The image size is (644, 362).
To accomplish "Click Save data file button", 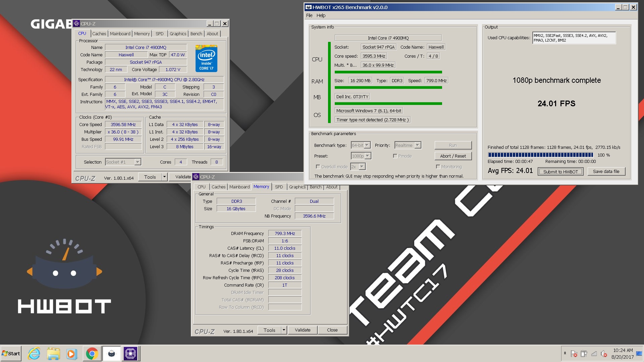I will [606, 171].
